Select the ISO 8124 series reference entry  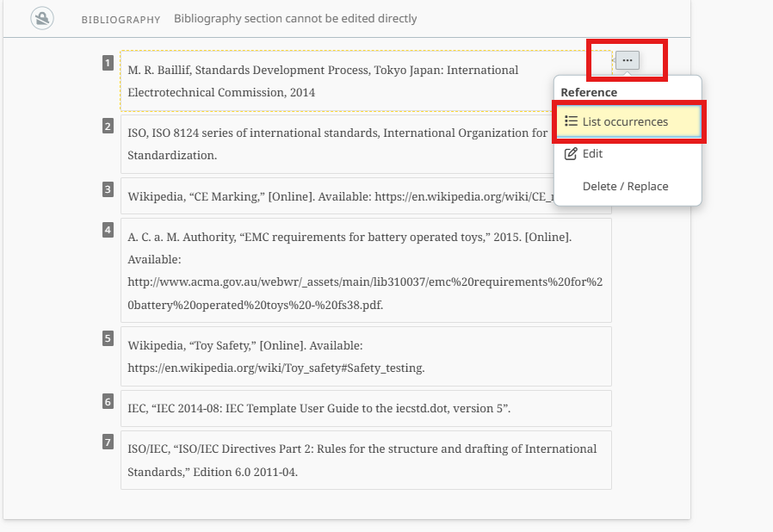337,144
